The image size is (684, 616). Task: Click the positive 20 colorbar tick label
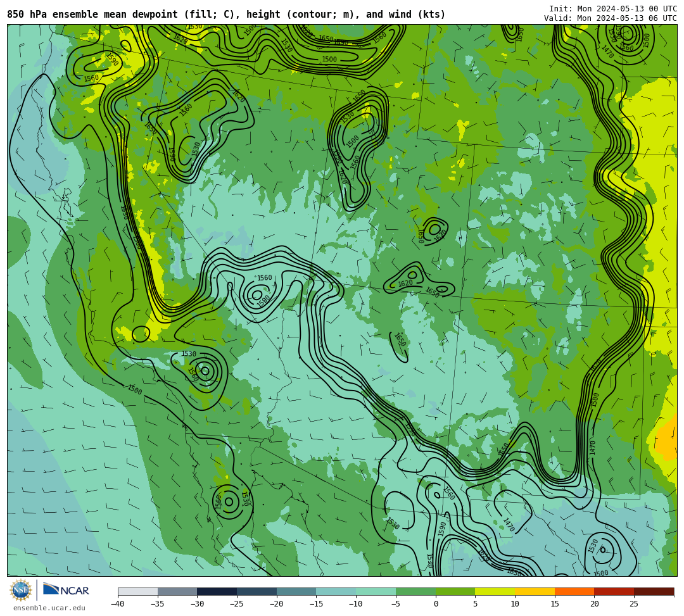tap(595, 604)
